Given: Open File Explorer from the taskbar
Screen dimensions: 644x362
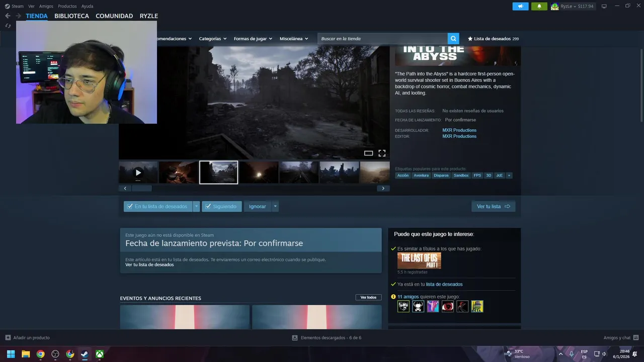Looking at the screenshot, I should 26,354.
